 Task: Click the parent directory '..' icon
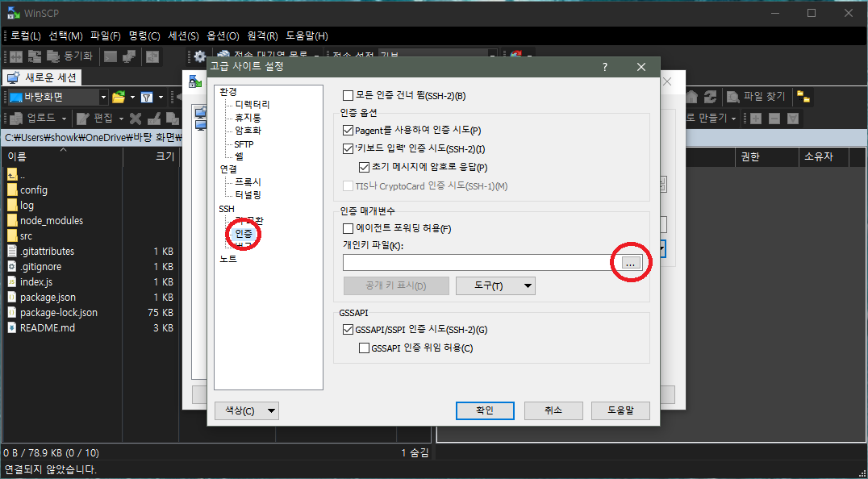[x=12, y=175]
